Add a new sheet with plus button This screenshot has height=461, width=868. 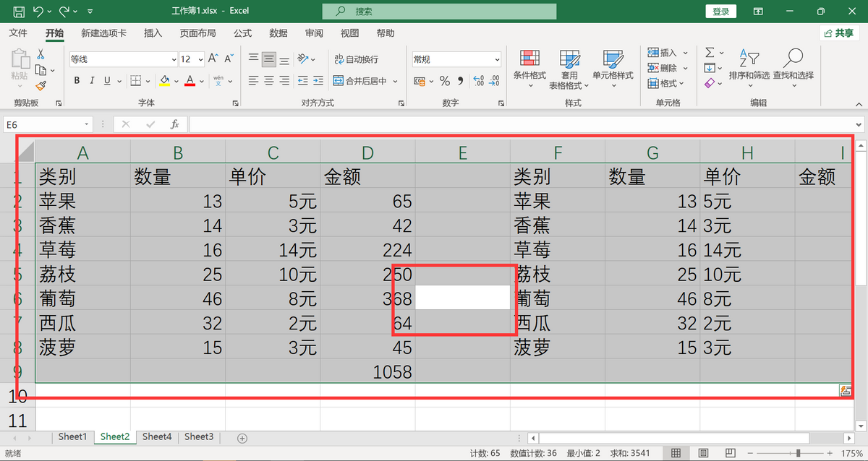click(x=242, y=438)
